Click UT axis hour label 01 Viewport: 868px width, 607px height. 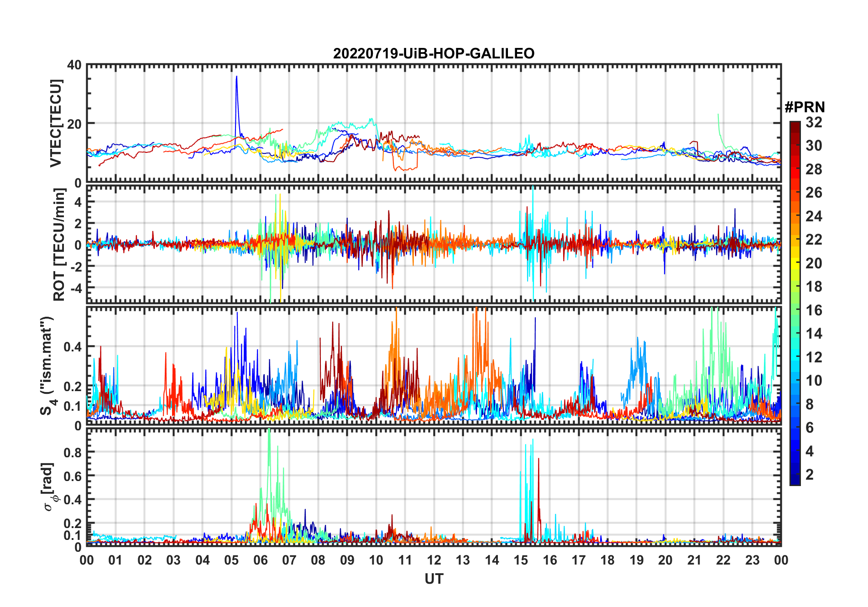point(115,560)
